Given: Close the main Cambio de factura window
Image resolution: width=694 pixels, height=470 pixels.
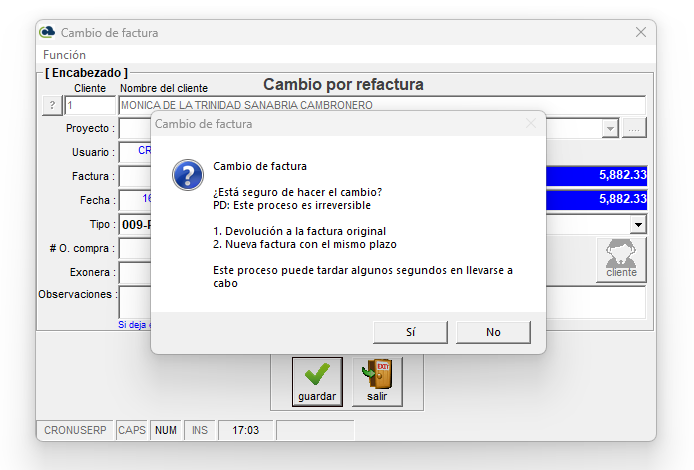Looking at the screenshot, I should click(x=640, y=32).
